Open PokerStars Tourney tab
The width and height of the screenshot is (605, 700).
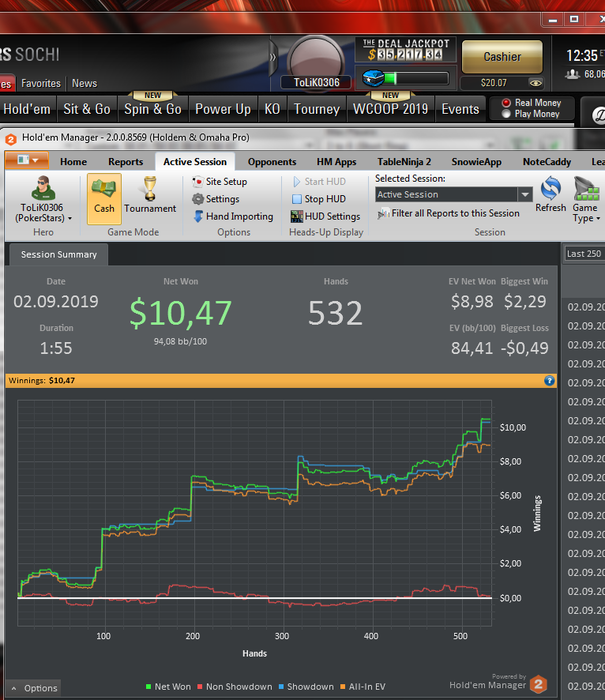[317, 109]
